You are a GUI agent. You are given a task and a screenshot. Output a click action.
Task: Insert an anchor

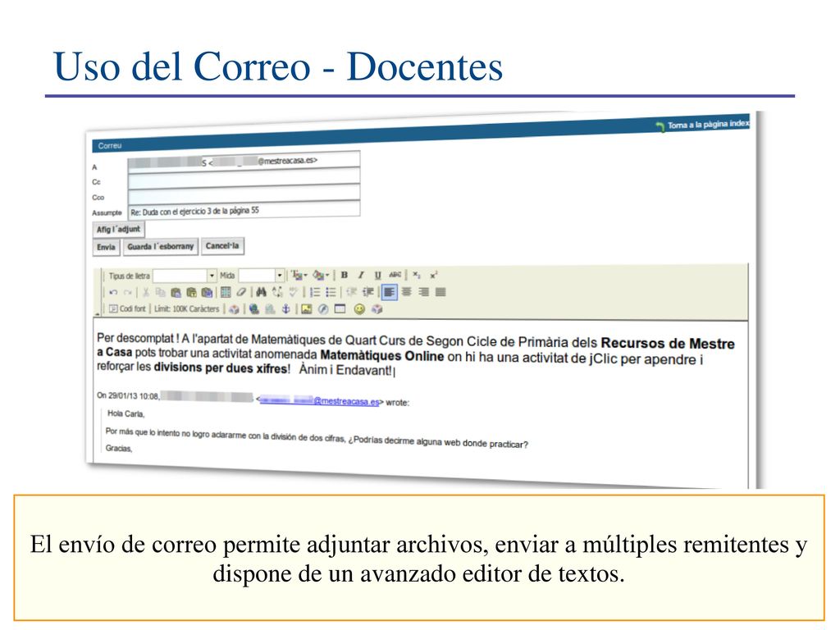pyautogui.click(x=286, y=309)
